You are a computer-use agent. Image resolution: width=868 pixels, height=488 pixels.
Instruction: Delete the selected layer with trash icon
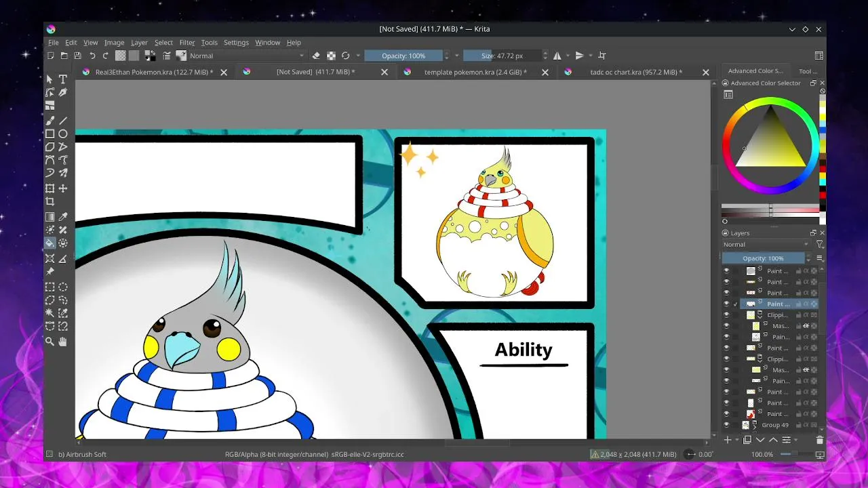[819, 440]
